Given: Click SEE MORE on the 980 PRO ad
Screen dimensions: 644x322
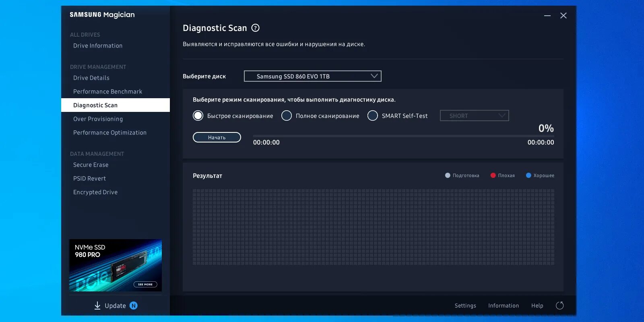Looking at the screenshot, I should [145, 284].
